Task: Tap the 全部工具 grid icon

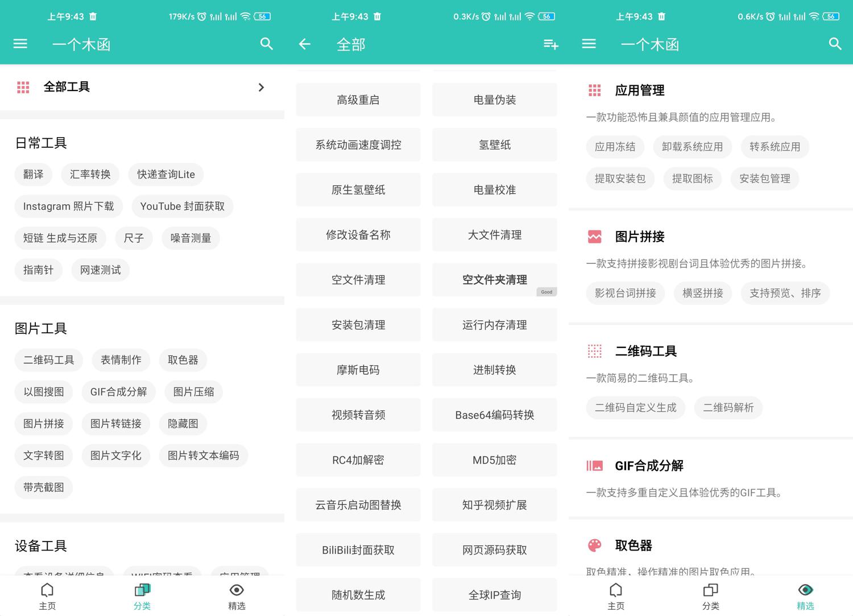Action: [23, 87]
